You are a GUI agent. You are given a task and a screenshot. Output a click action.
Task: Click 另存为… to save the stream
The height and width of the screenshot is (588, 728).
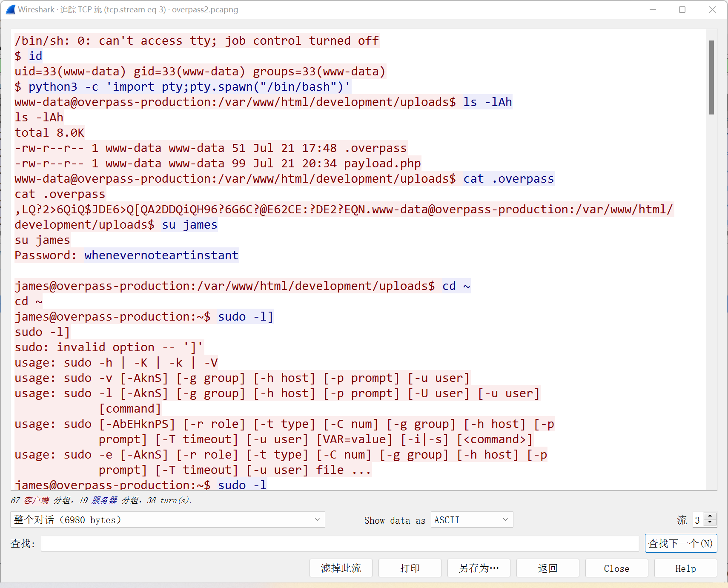point(479,568)
